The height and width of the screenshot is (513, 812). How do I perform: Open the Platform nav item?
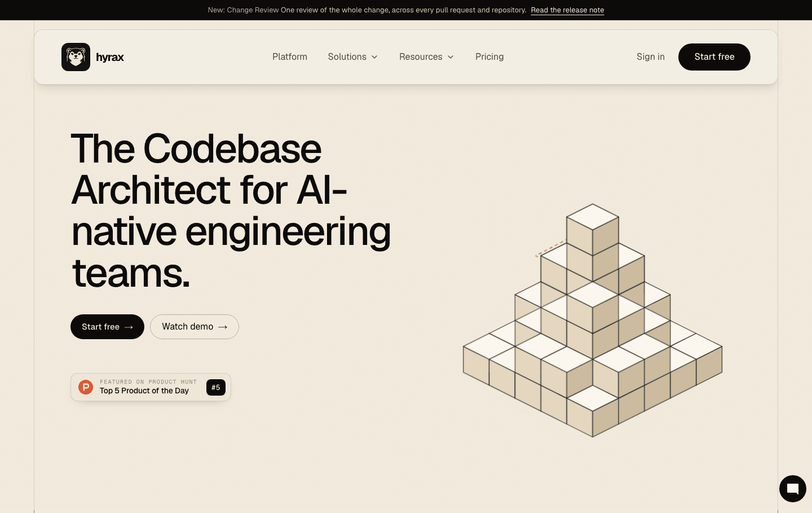point(290,57)
